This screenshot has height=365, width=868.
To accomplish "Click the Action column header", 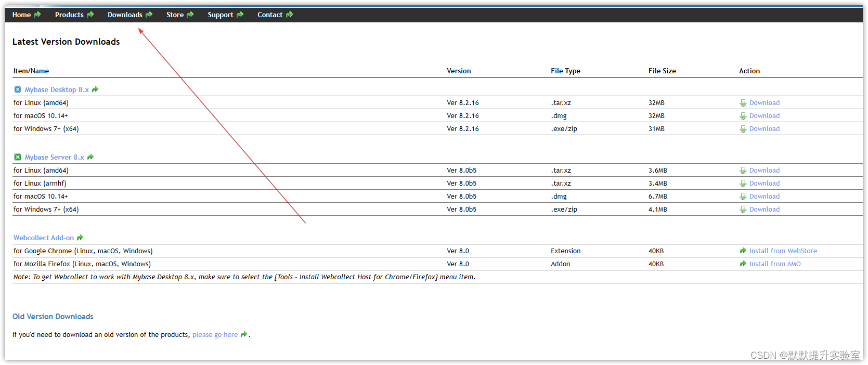I will 749,71.
